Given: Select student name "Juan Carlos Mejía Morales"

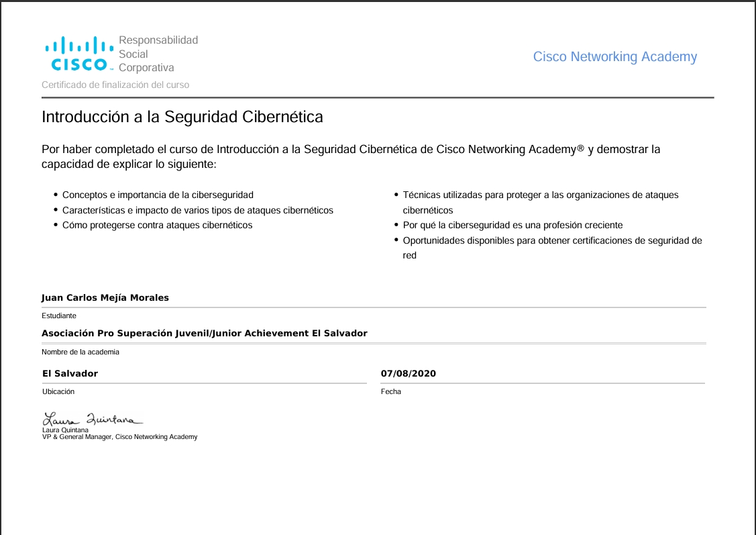Looking at the screenshot, I should point(105,297).
